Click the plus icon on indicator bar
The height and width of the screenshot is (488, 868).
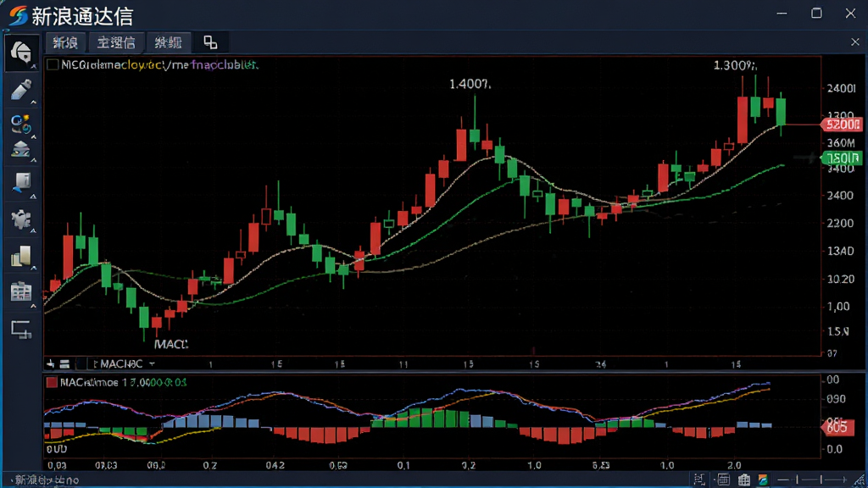click(x=50, y=363)
